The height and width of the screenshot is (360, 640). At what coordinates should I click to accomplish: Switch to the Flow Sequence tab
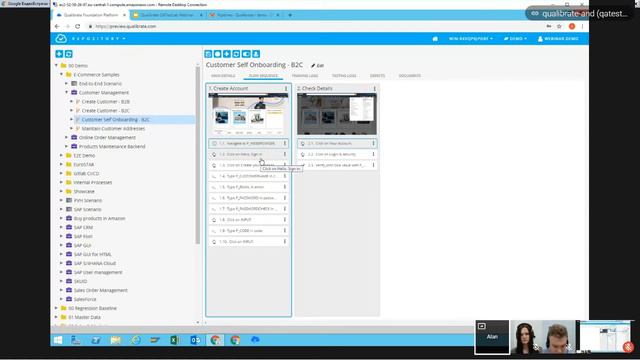[x=263, y=76]
